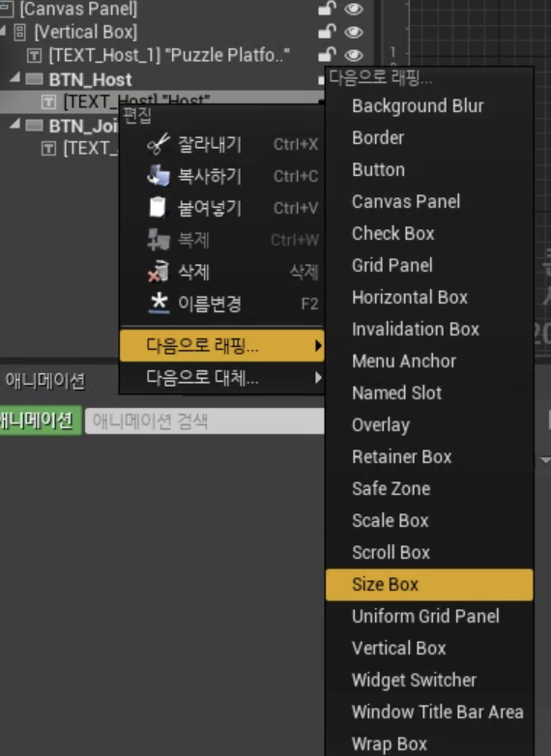Choose 복사하기 from the context menu
Screen dimensions: 551x756
222,176
